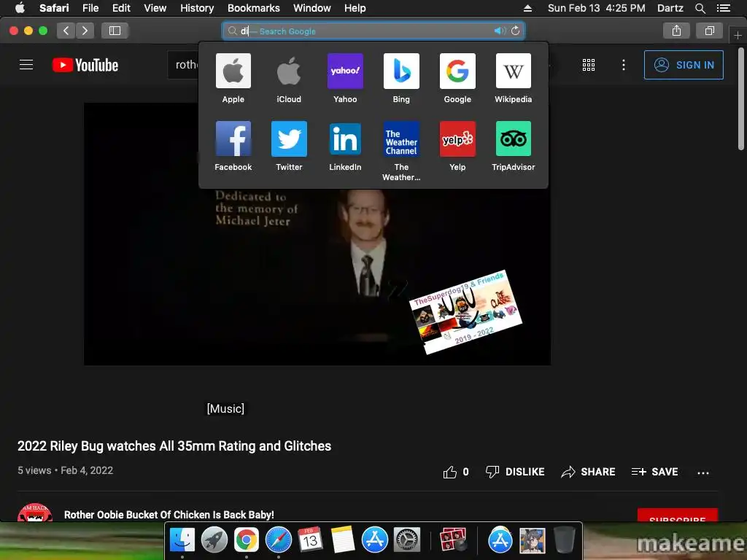Image resolution: width=747 pixels, height=560 pixels.
Task: Open the File menu
Action: pyautogui.click(x=90, y=8)
